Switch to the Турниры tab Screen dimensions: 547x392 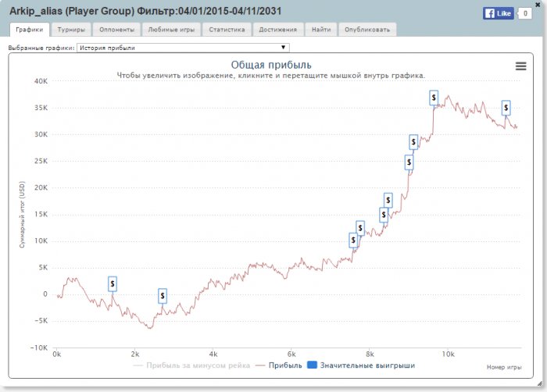71,30
